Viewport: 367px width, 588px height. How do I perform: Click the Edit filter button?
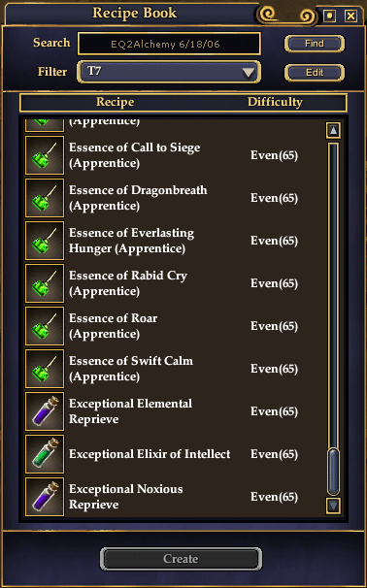[315, 73]
